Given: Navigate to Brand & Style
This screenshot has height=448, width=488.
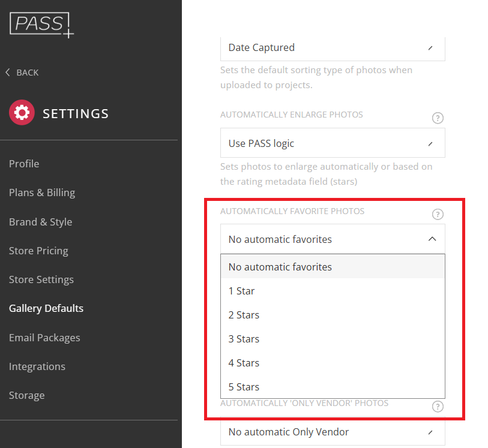Looking at the screenshot, I should (40, 222).
